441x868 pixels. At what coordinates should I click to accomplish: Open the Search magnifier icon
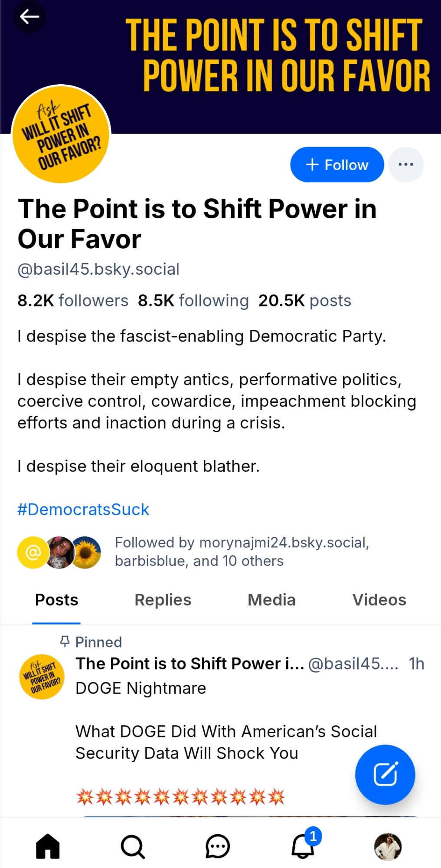pos(132,846)
